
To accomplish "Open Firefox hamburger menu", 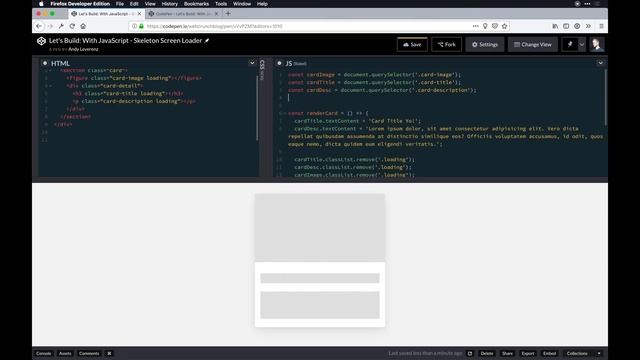I will point(601,26).
